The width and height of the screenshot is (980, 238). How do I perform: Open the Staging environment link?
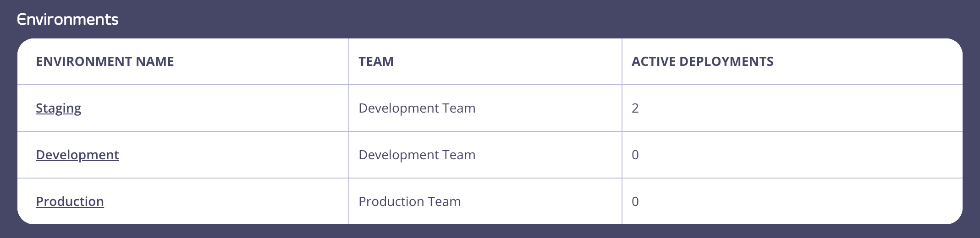click(58, 108)
